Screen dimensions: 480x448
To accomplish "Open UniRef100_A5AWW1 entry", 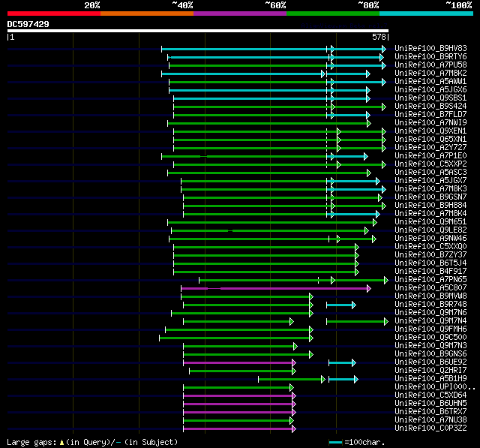I will pyautogui.click(x=430, y=82).
